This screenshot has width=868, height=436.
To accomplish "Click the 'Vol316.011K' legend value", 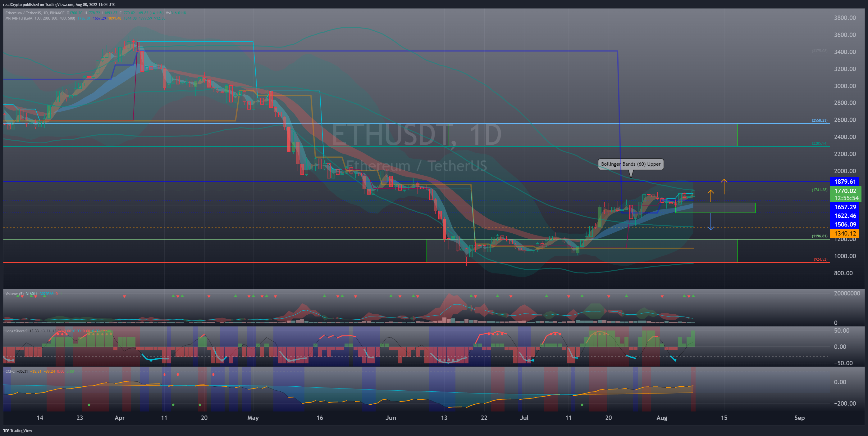I will tap(176, 13).
